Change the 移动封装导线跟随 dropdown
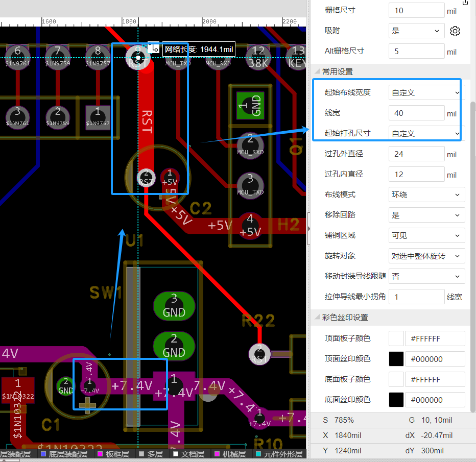This screenshot has width=476, height=462. point(426,277)
